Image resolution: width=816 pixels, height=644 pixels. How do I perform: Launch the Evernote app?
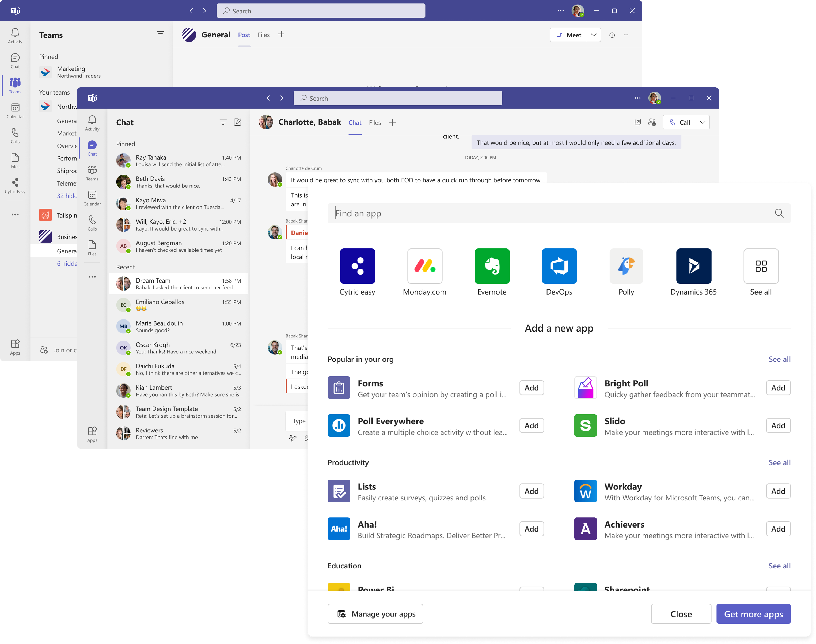pyautogui.click(x=491, y=266)
